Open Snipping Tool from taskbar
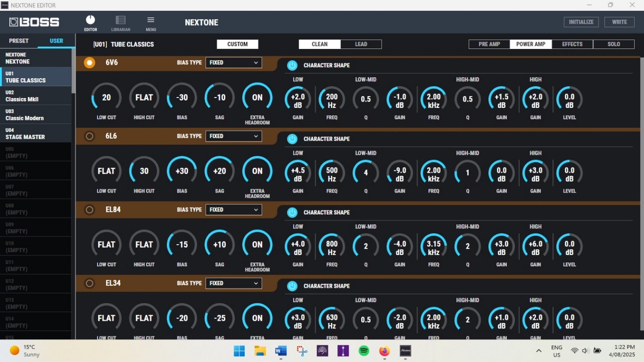Screen dimensions: 644x362 click(302, 351)
